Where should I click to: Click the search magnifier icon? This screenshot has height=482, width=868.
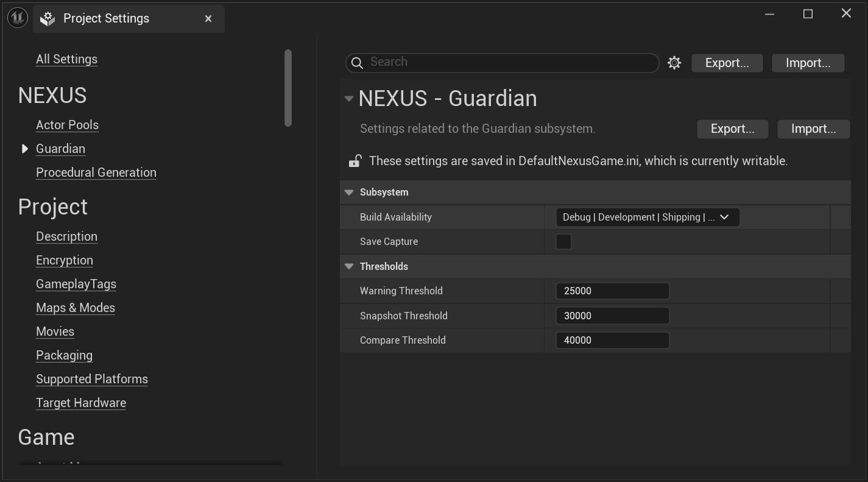[x=356, y=62]
